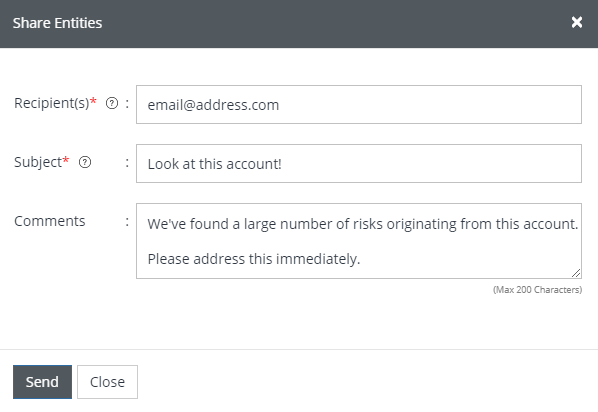Click inside the Comments text area

point(359,241)
